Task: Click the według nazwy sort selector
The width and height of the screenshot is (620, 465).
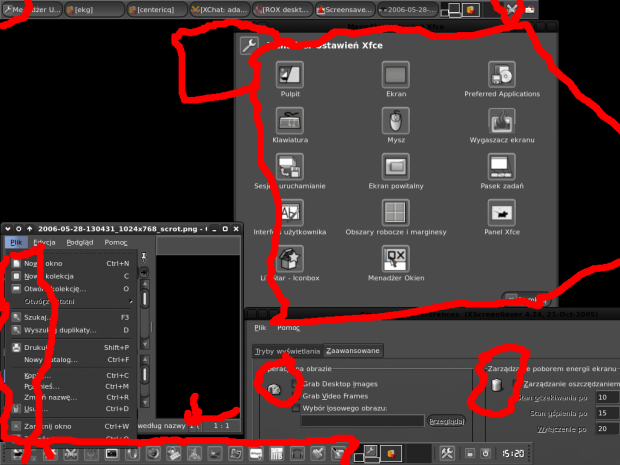Action: tap(161, 426)
